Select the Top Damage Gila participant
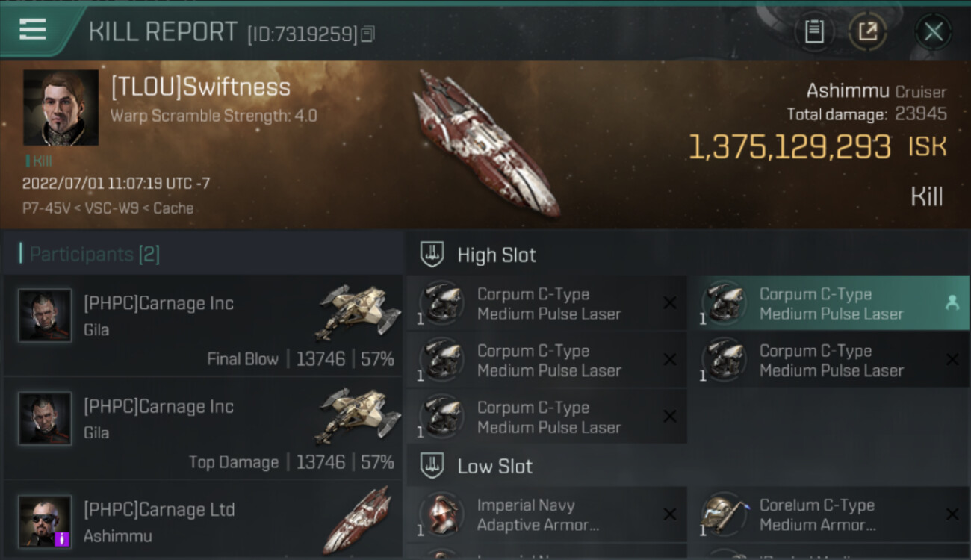The image size is (971, 560). click(202, 429)
